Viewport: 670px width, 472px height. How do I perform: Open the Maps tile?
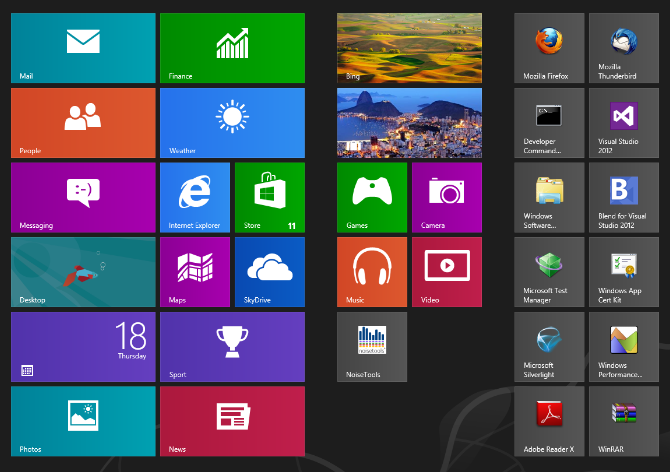pyautogui.click(x=195, y=272)
